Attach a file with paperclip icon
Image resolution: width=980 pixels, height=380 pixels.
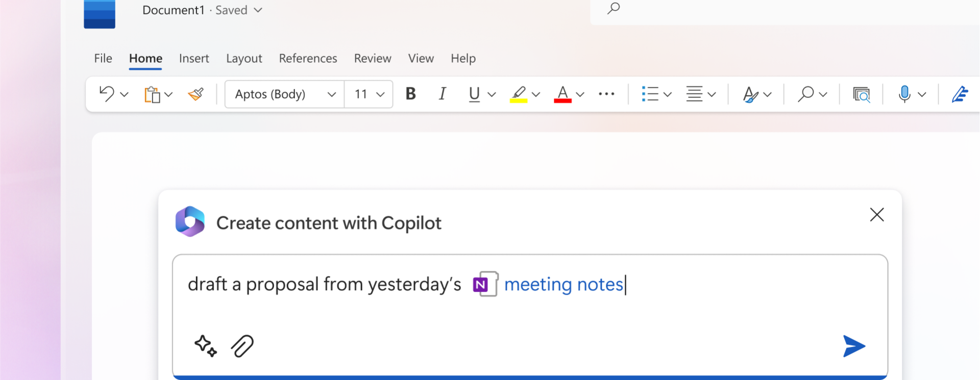(242, 346)
